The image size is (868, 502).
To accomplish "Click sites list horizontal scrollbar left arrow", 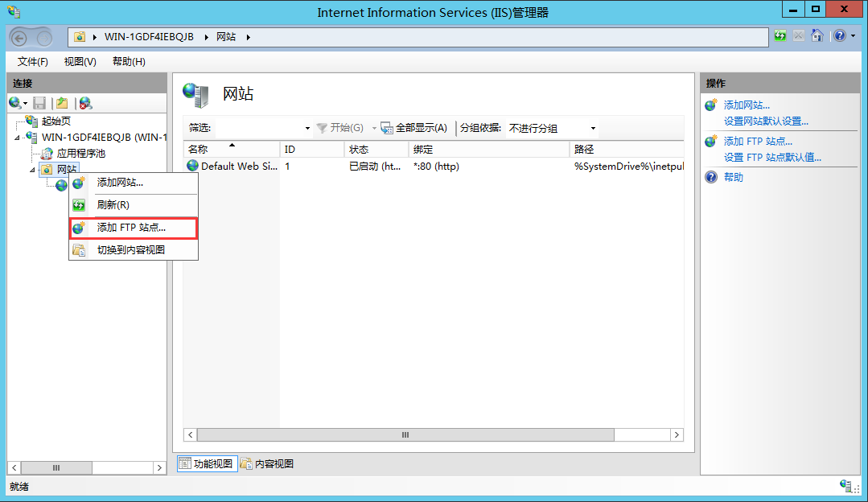I will pyautogui.click(x=191, y=435).
